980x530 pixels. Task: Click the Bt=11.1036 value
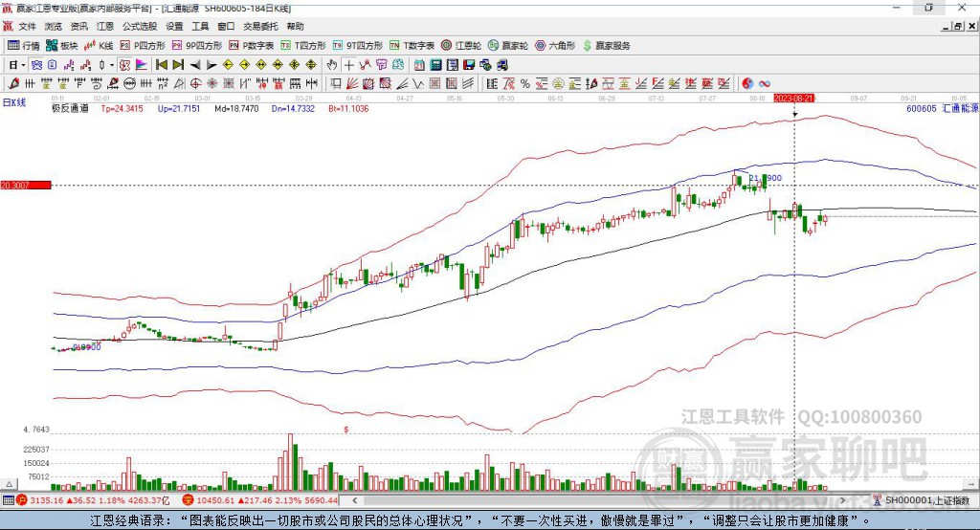pos(348,108)
